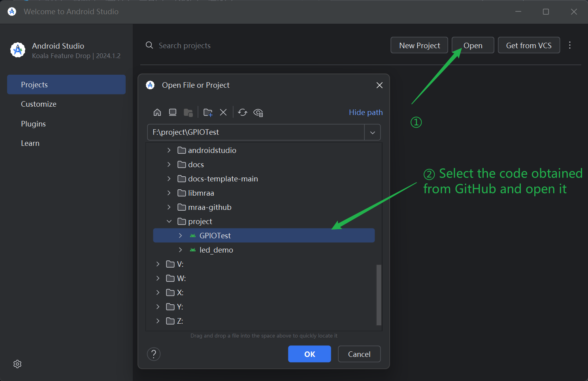The width and height of the screenshot is (588, 381).
Task: Select the docs folder row
Action: 264,164
